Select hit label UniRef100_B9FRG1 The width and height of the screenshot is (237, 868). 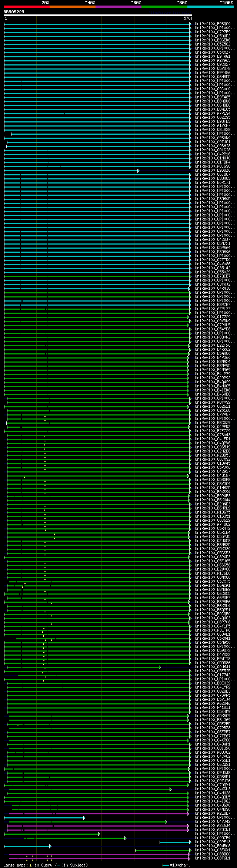click(x=213, y=56)
